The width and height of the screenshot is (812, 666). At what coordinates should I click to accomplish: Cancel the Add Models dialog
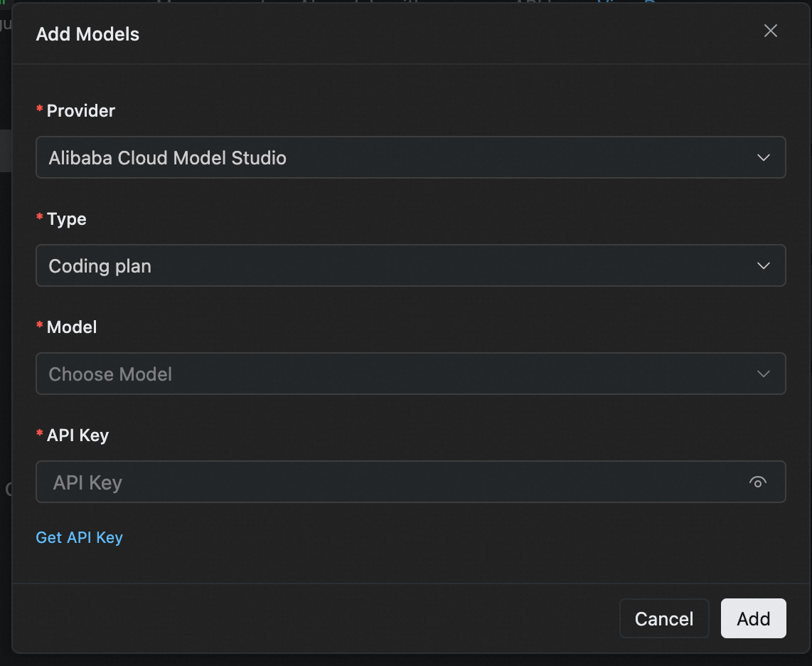(x=663, y=618)
